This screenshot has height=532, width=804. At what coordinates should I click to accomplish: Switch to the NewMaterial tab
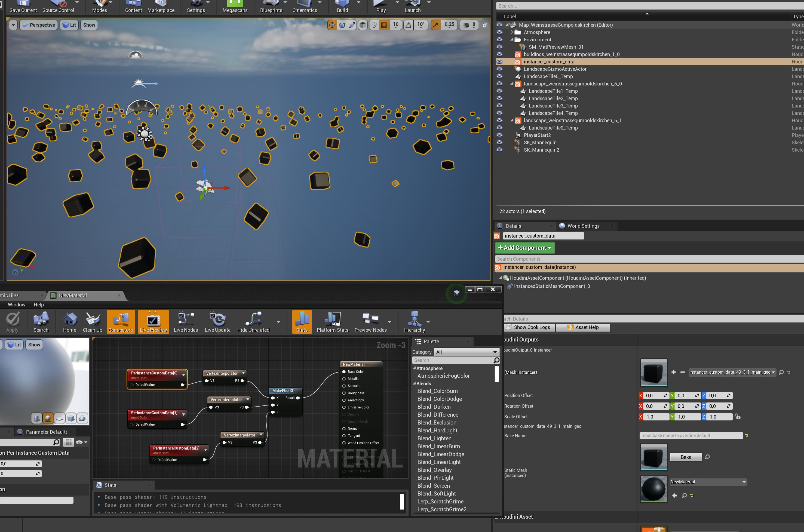[86, 296]
